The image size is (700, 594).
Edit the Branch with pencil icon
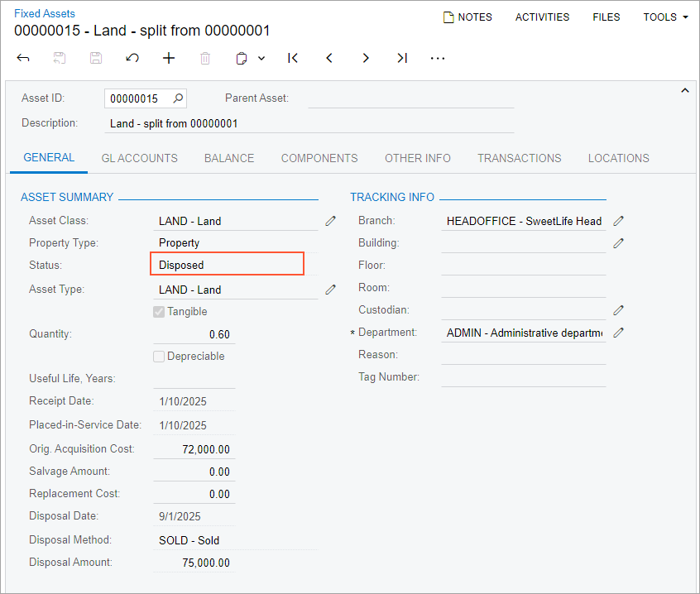click(618, 221)
